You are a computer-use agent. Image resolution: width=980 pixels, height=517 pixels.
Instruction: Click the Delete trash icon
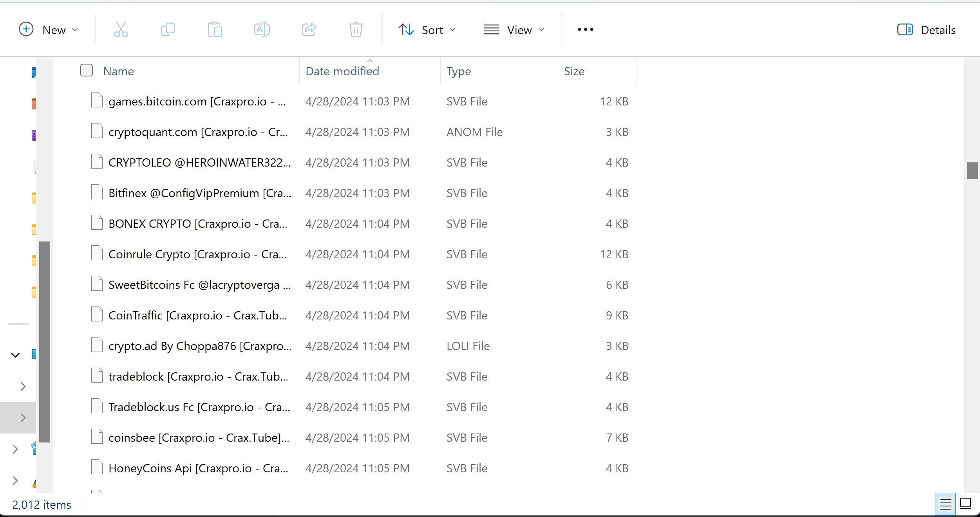pyautogui.click(x=356, y=30)
